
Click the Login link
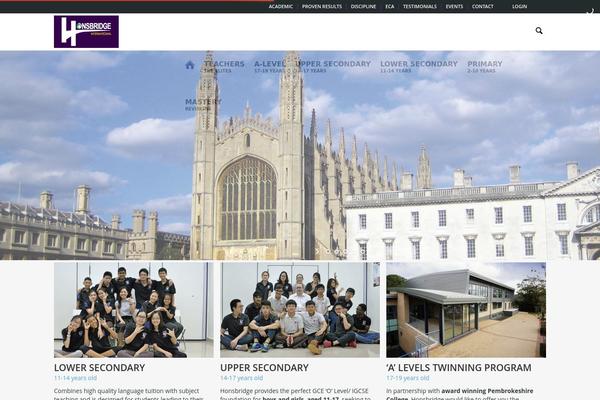pos(519,7)
